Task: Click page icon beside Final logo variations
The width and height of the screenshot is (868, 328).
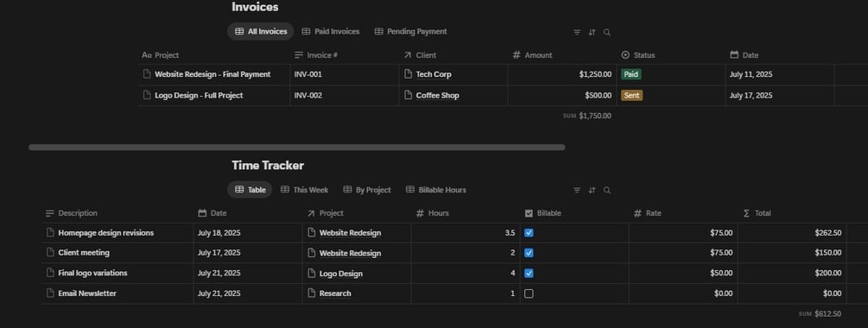Action: (x=50, y=274)
